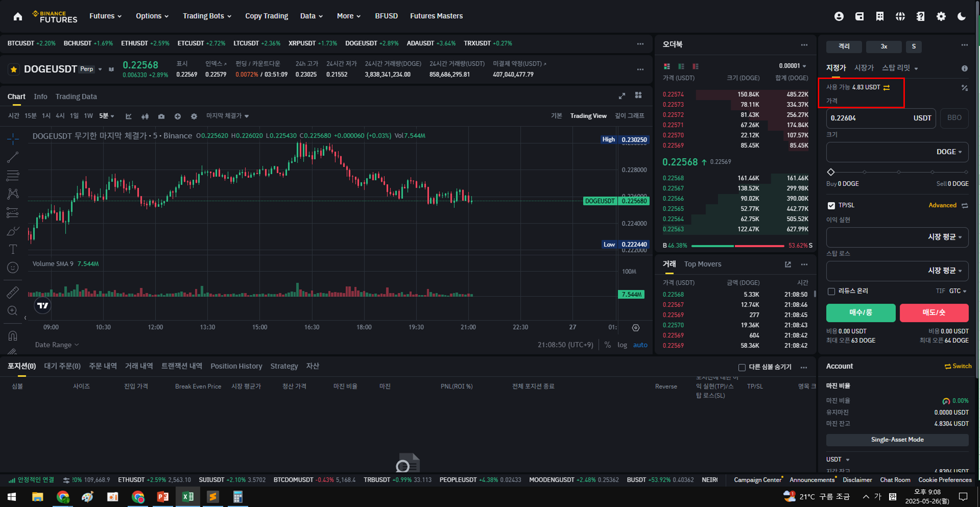Expand the Date Range selector

click(x=57, y=345)
